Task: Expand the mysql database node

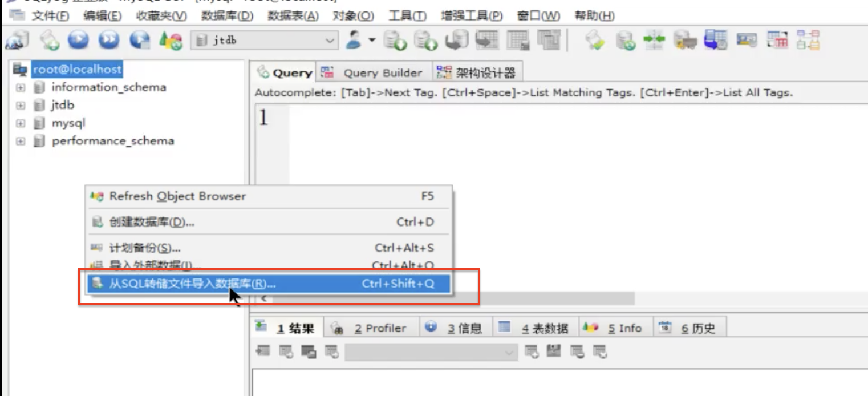Action: (21, 123)
